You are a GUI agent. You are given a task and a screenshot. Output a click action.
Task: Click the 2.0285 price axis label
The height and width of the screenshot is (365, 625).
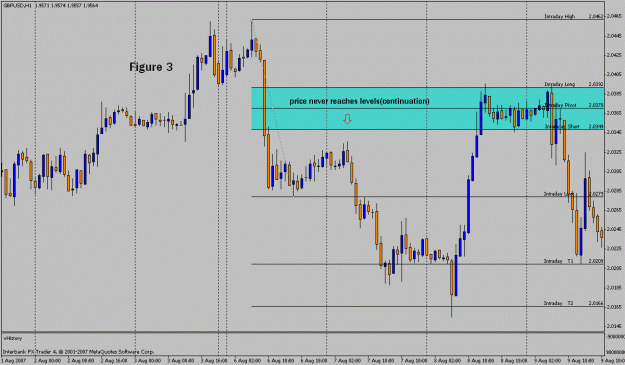coord(614,190)
